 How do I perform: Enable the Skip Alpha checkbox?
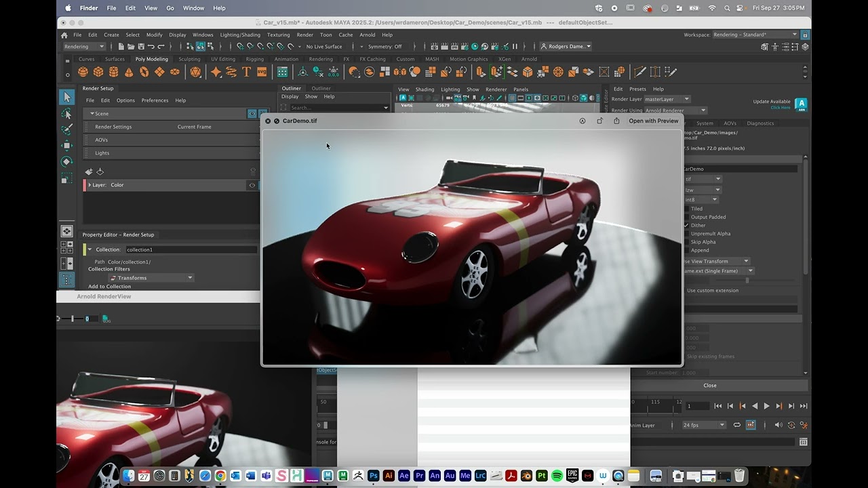click(686, 242)
